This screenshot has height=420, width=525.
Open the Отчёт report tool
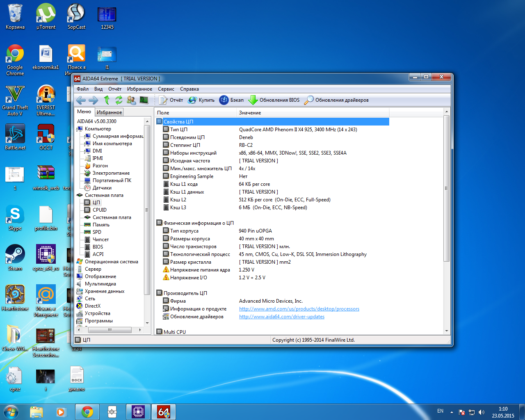point(171,100)
